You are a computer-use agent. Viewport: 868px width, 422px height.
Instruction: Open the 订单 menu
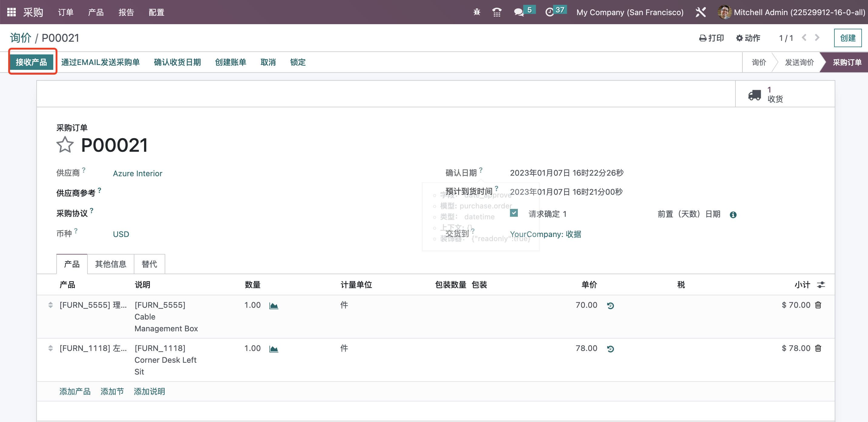(66, 12)
